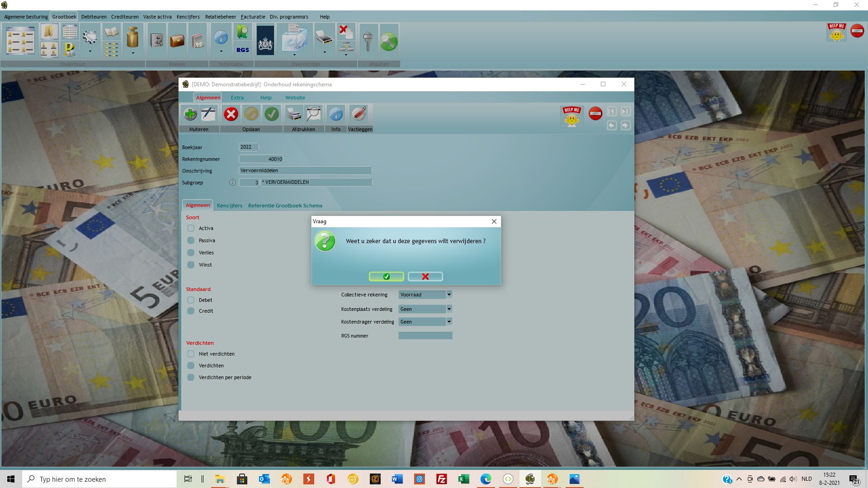
Task: Expand the gear icon dropdown arrow in Onderhoud
Action: 90,52
